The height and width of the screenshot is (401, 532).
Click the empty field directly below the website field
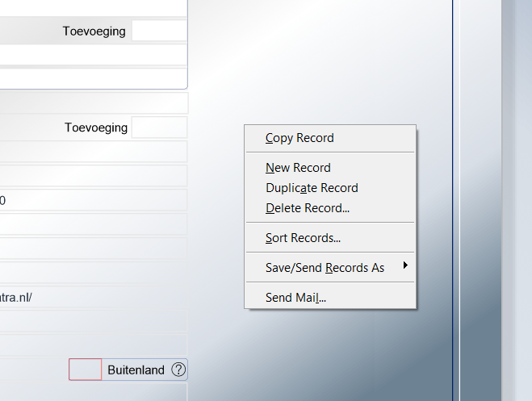tap(93, 321)
